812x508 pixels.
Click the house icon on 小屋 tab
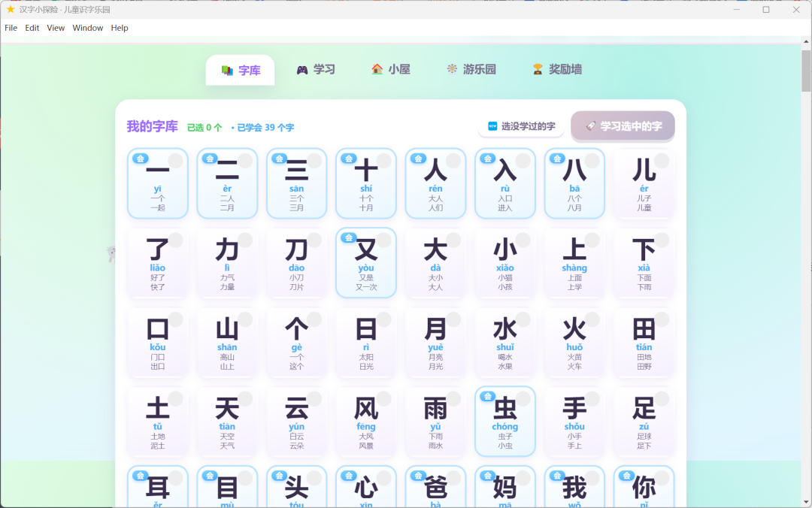pos(377,69)
